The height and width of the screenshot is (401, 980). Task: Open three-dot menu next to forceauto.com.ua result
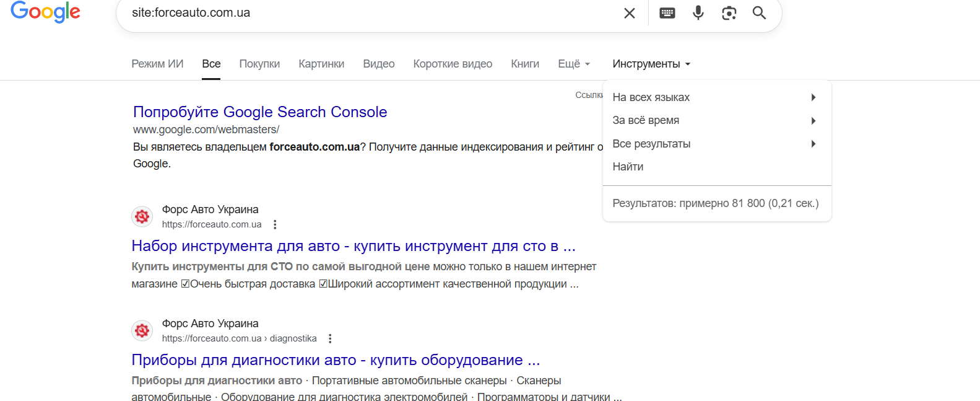point(275,224)
